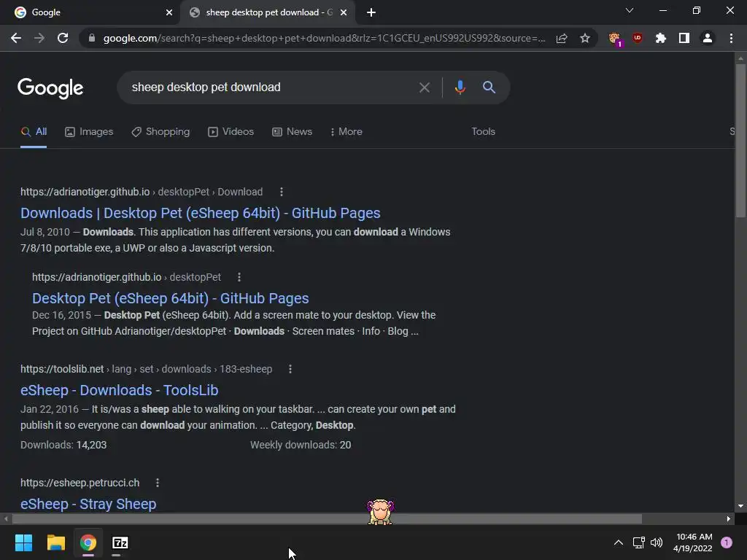The height and width of the screenshot is (560, 747).
Task: Close the first Google tab
Action: coord(169,12)
